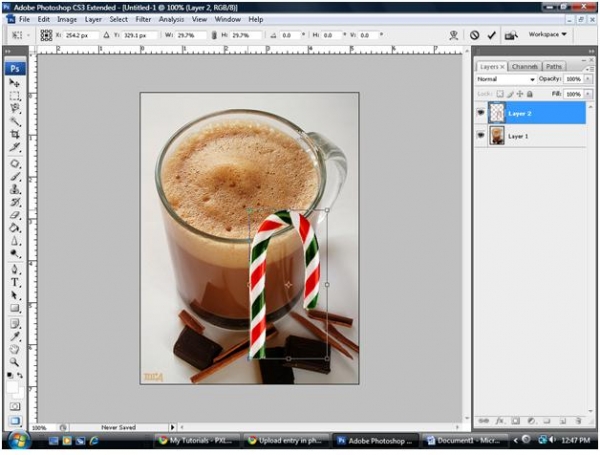Switch to the Paths tab

[x=554, y=67]
